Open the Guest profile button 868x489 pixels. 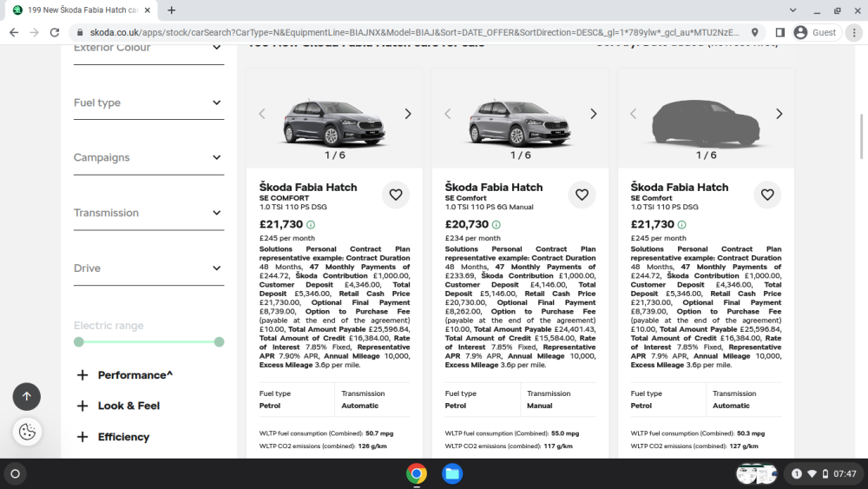[x=815, y=33]
